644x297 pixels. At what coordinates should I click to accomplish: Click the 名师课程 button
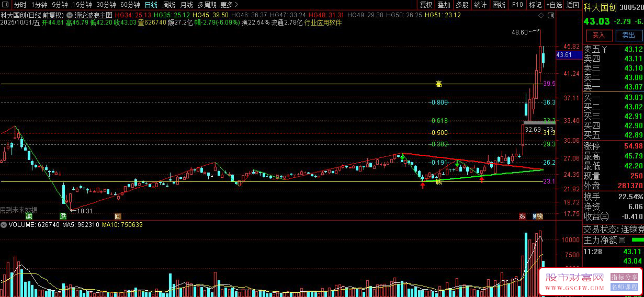[625, 287]
